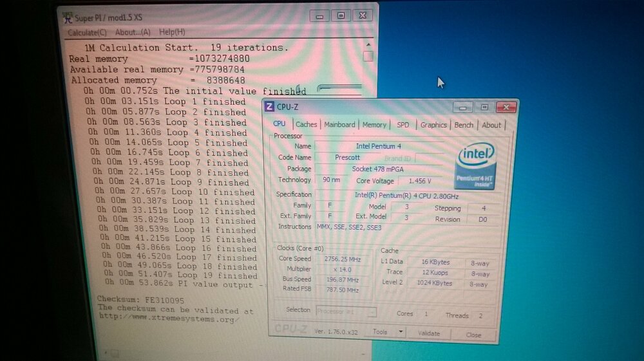Minimize the CPU-Z window
Viewport: 644px width, 361px height.
click(462, 107)
